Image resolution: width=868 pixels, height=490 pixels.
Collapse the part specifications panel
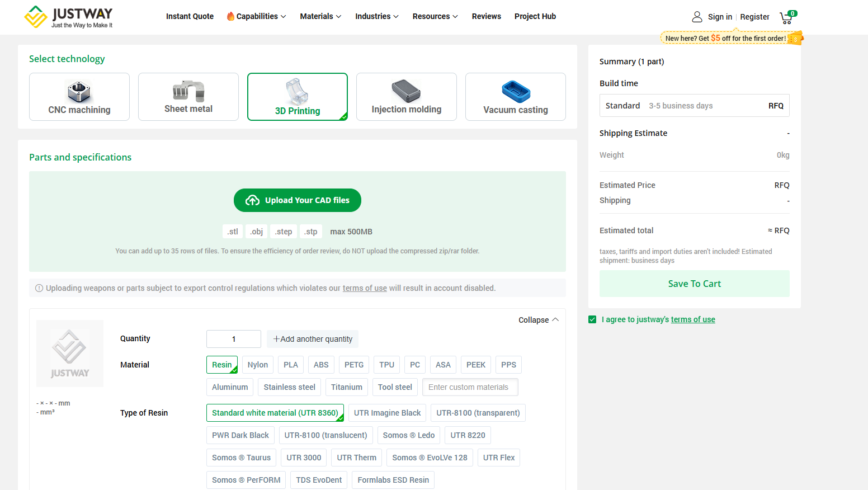click(x=539, y=320)
